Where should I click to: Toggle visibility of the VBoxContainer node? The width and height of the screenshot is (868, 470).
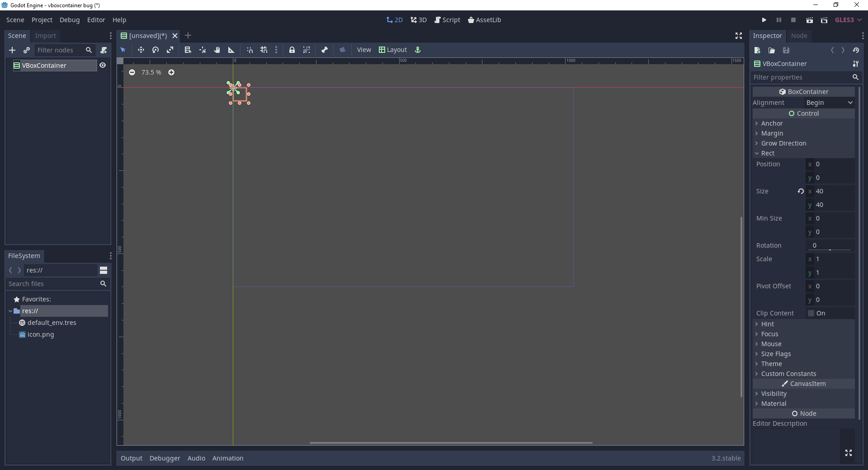tap(103, 65)
